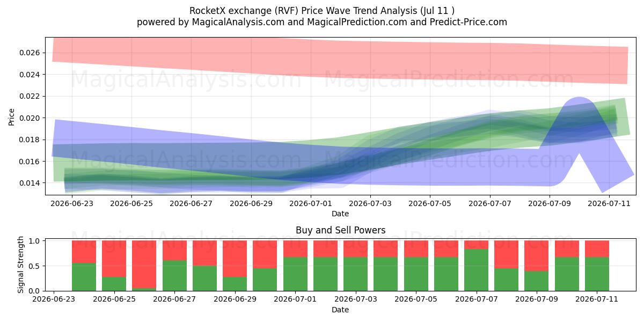The width and height of the screenshot is (644, 322).
Task: Click the 1.0 signal strength tick label
Action: click(x=35, y=241)
